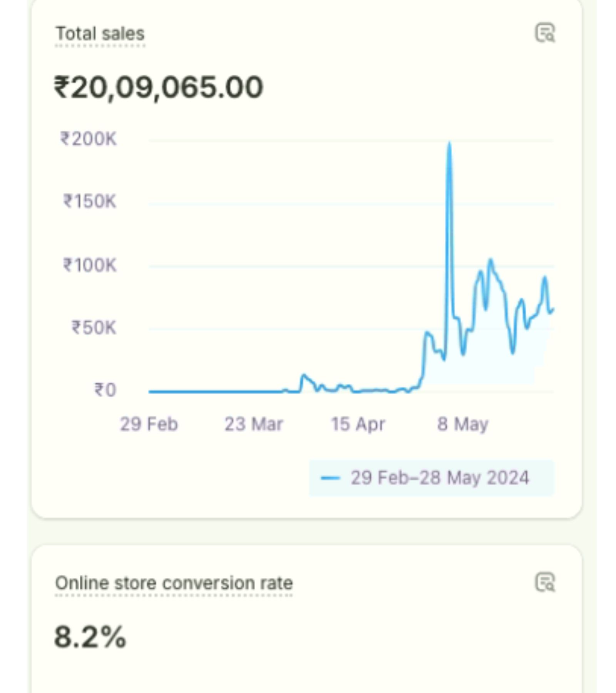This screenshot has width=616, height=693.
Task: Click the ₹0 y-axis label
Action: click(105, 390)
